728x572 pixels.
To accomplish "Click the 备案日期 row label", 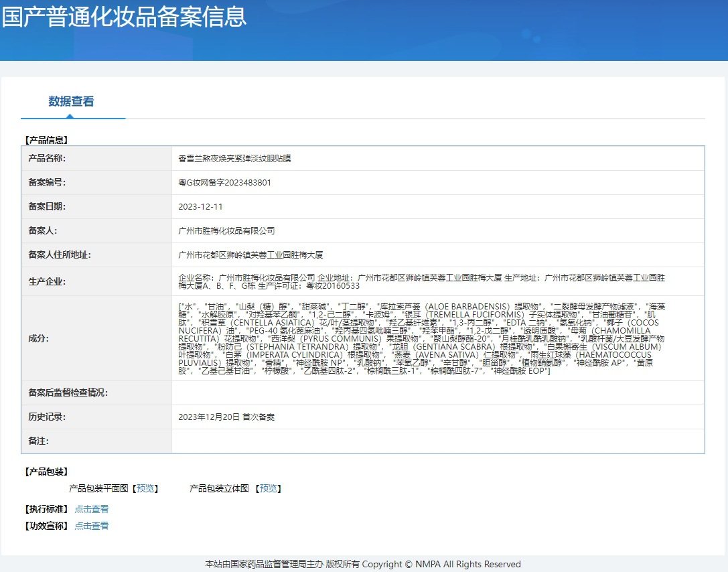I will [x=47, y=206].
